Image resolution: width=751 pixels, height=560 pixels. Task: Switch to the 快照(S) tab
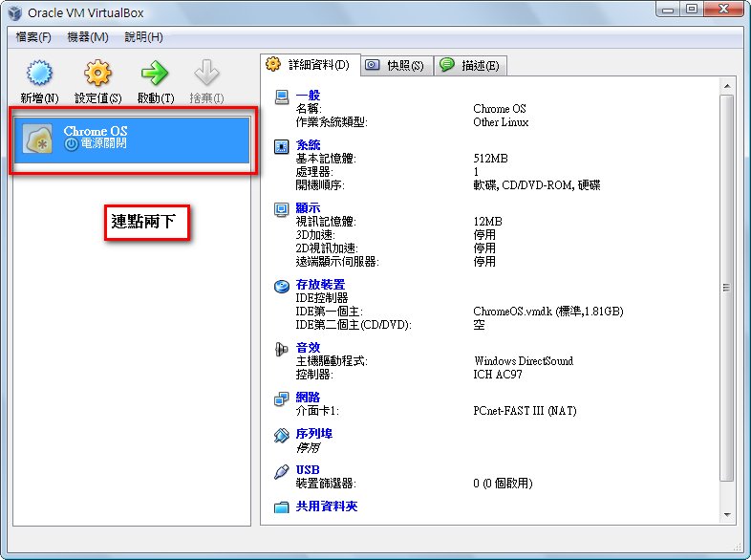(x=397, y=65)
